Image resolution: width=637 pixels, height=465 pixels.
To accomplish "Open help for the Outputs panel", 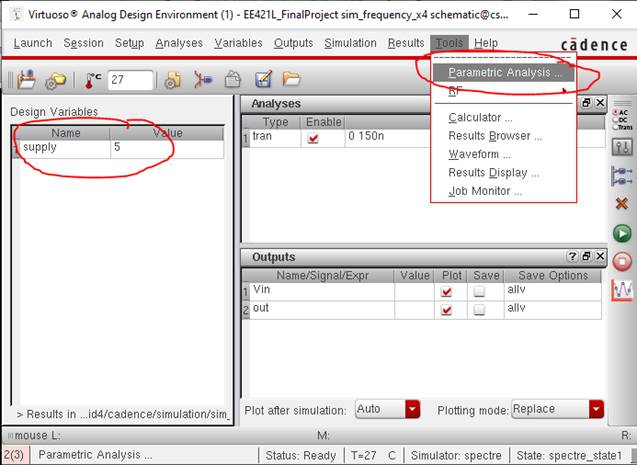I will (572, 256).
